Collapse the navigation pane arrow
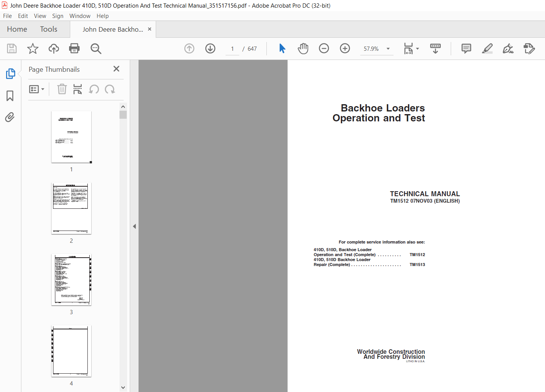 134,226
